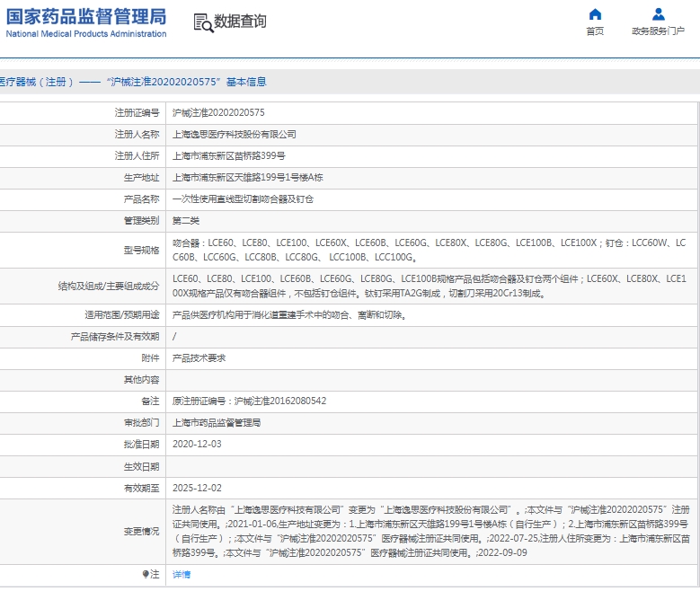
Task: Click the 数据查询 search icon
Action: click(203, 22)
